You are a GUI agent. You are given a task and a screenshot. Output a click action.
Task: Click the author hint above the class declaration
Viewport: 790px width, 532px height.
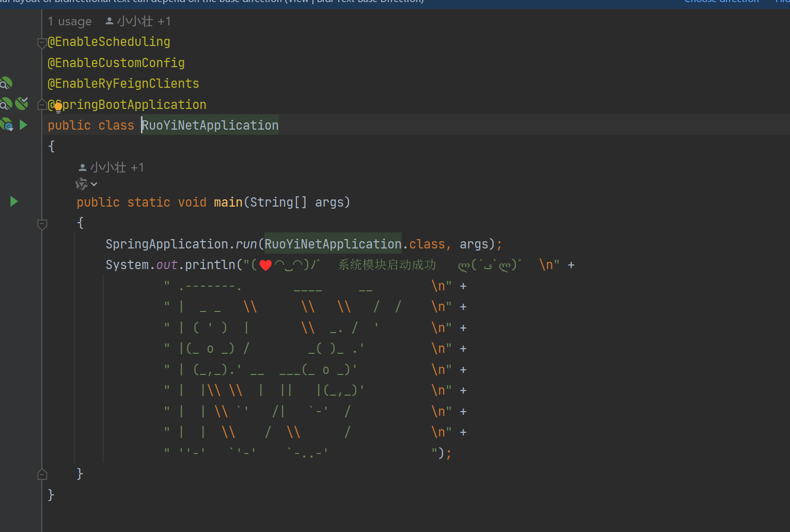(x=138, y=22)
